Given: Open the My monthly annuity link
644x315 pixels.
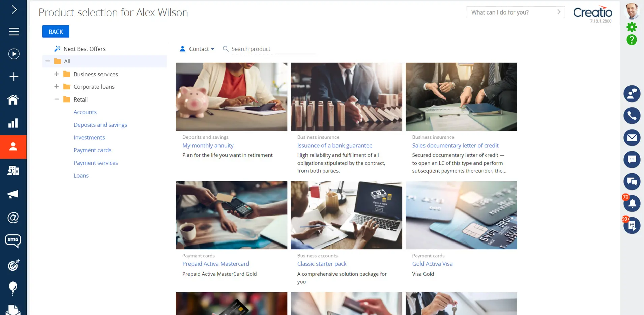Looking at the screenshot, I should (208, 145).
